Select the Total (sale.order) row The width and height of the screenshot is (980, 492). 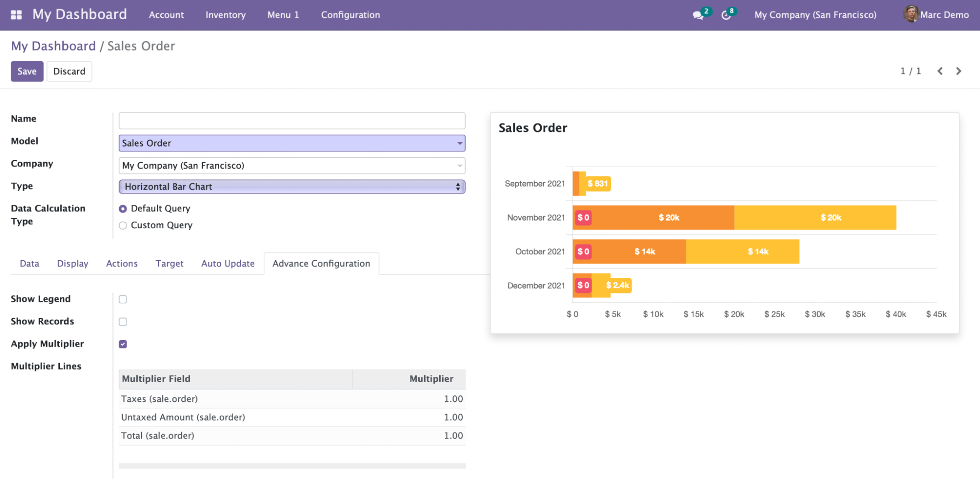pyautogui.click(x=292, y=436)
